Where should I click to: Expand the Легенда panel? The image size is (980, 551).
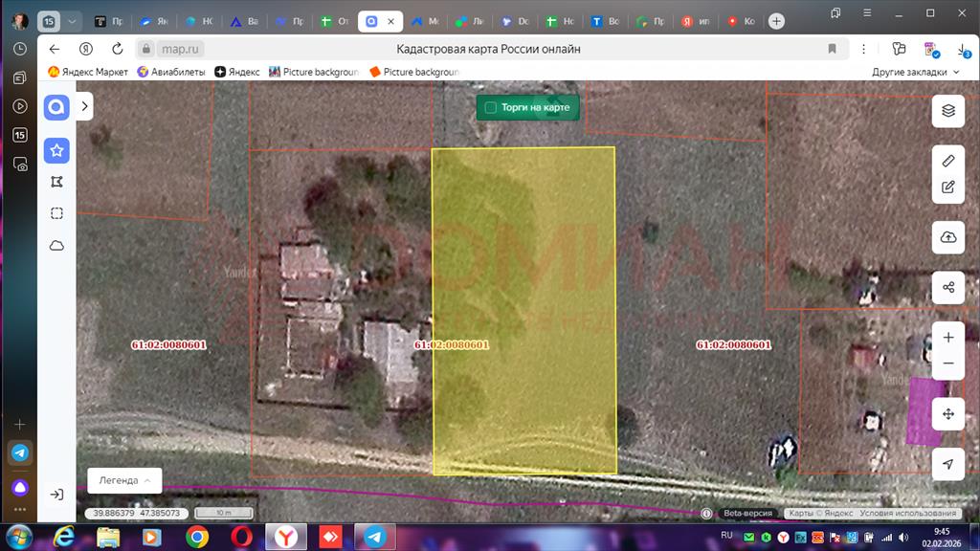124,480
